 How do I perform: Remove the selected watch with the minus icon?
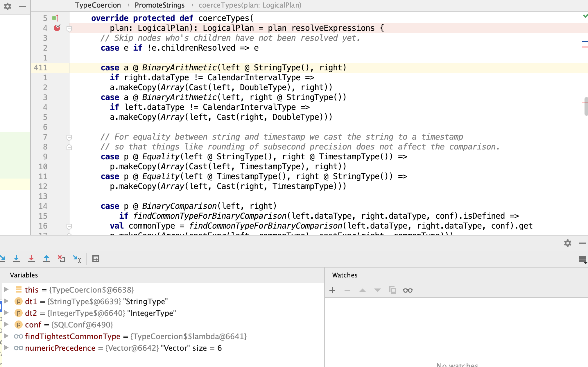coord(347,290)
